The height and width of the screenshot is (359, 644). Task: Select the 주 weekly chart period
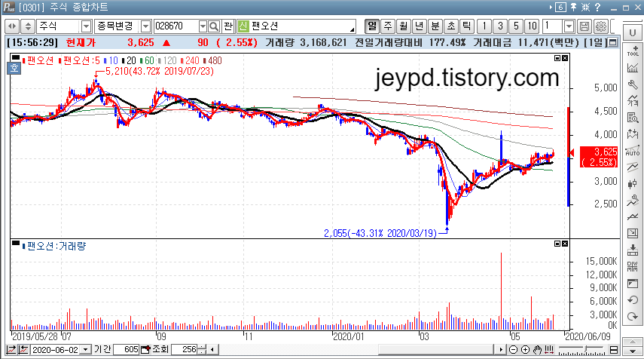click(388, 26)
